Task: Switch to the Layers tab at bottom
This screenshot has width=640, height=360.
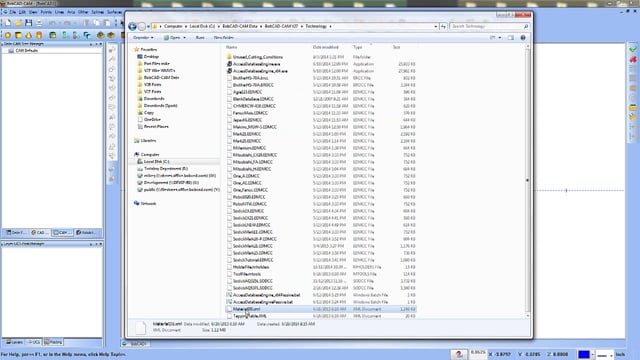Action: click(x=15, y=342)
